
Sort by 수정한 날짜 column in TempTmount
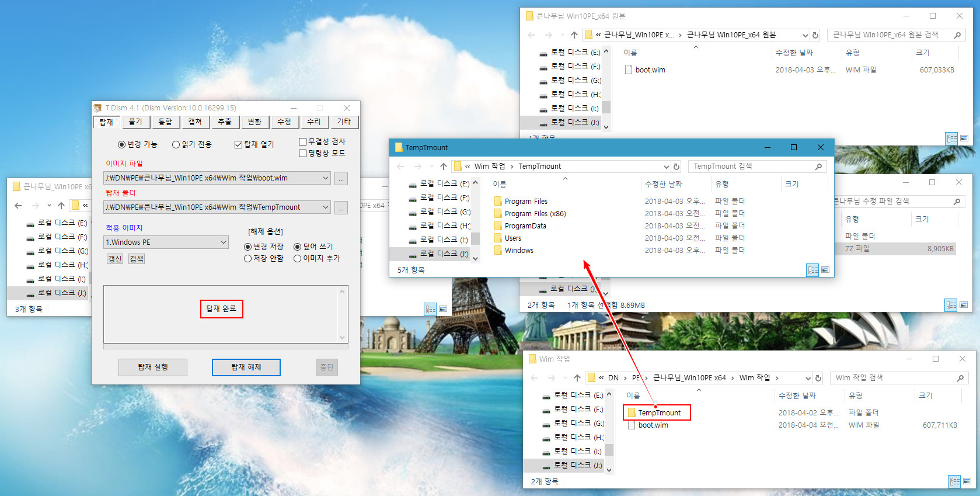click(663, 184)
